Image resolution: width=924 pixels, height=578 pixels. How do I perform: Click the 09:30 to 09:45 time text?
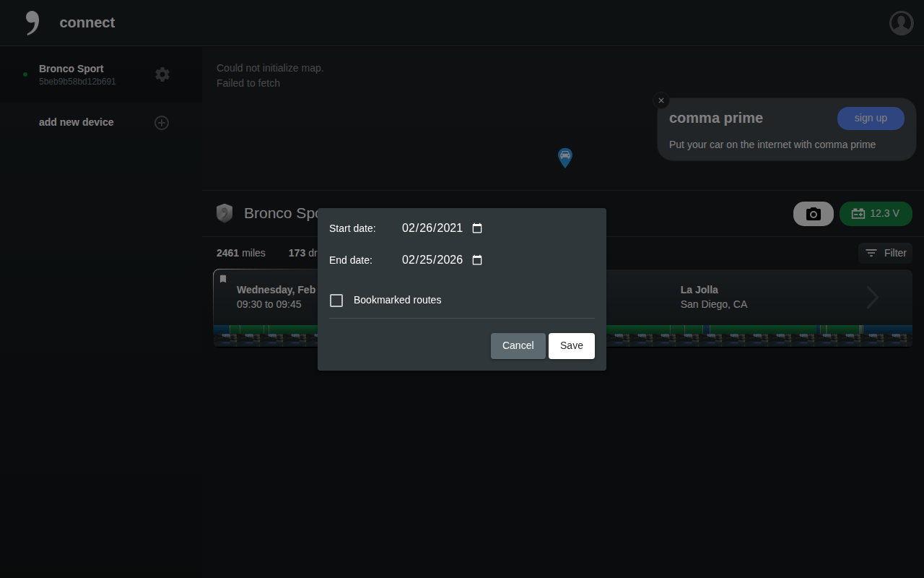pyautogui.click(x=269, y=304)
